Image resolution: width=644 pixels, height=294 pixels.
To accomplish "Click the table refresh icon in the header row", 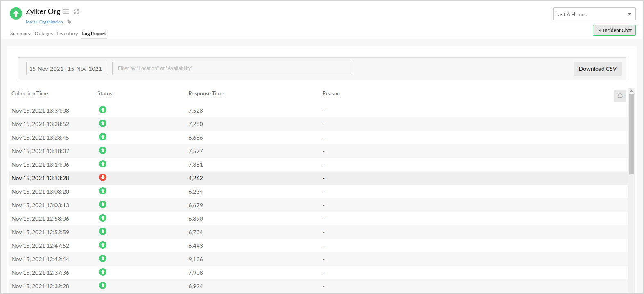I will 620,96.
